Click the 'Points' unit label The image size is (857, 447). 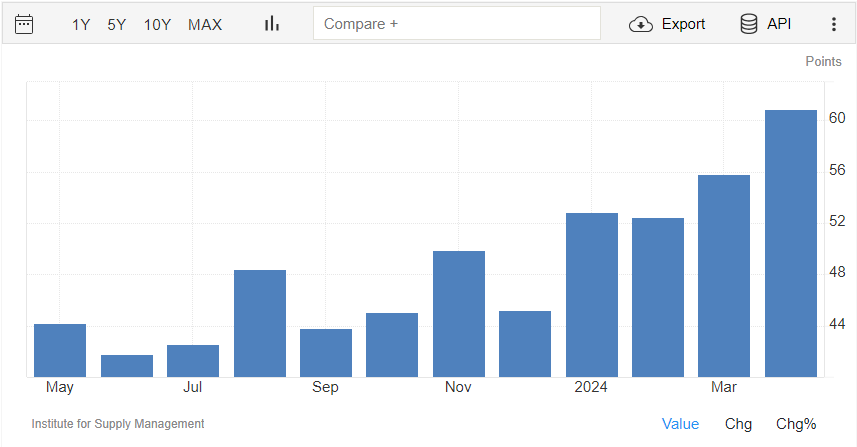[x=823, y=61]
